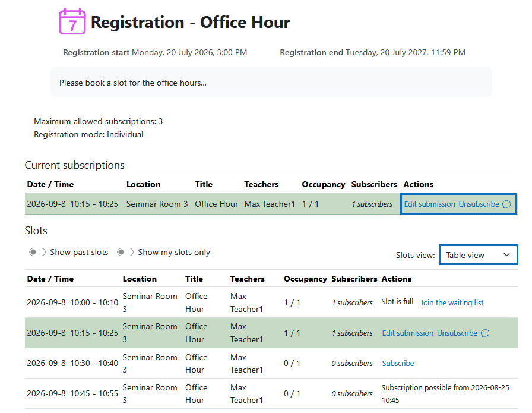Viewport: 532px width, 413px height.
Task: Click the 'Slots view:' label
Action: [x=415, y=255]
